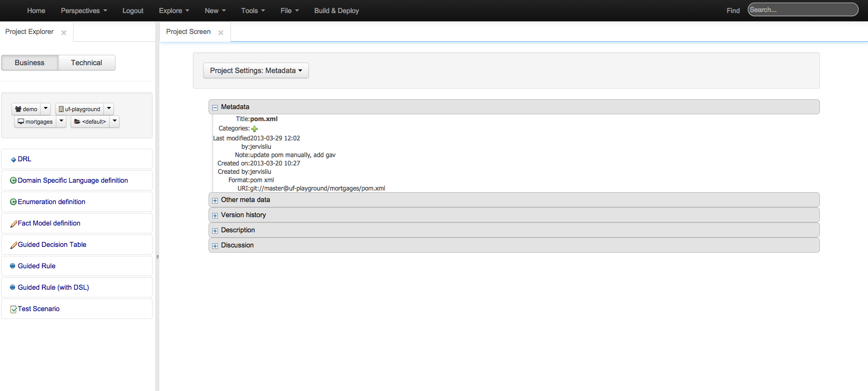Click the green add category plus icon
The height and width of the screenshot is (391, 868).
[254, 129]
